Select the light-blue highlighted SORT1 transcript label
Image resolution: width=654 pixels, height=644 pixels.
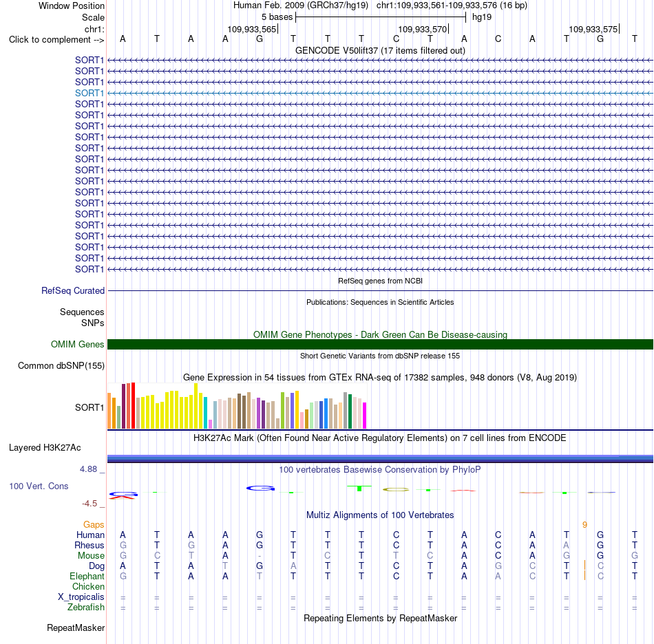89,93
